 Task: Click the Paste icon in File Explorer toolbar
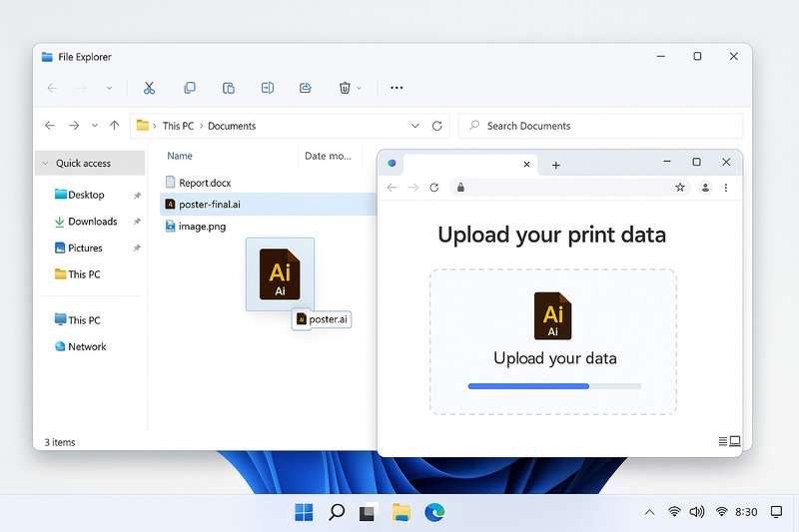229,88
